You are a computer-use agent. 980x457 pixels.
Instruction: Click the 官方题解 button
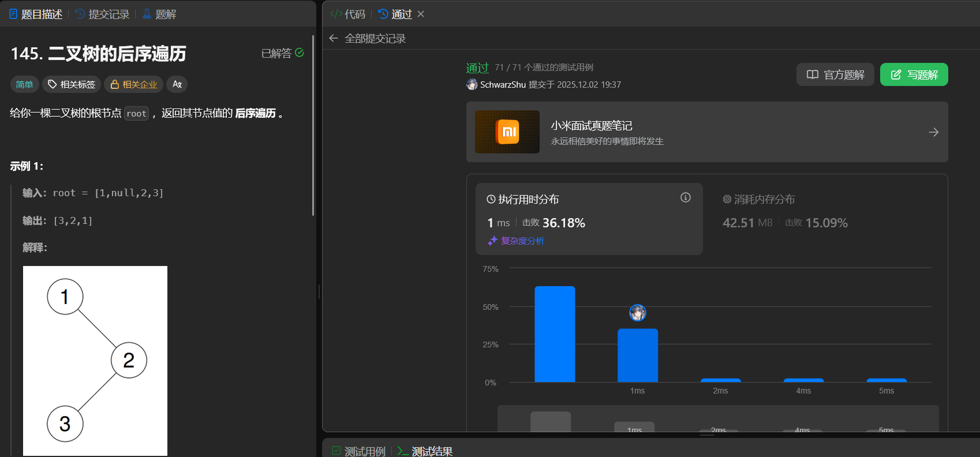[835, 74]
